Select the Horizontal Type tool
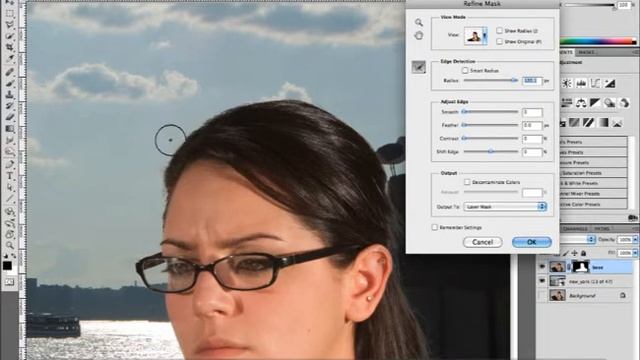Viewport: 640px width, 360px height. pos(9,176)
